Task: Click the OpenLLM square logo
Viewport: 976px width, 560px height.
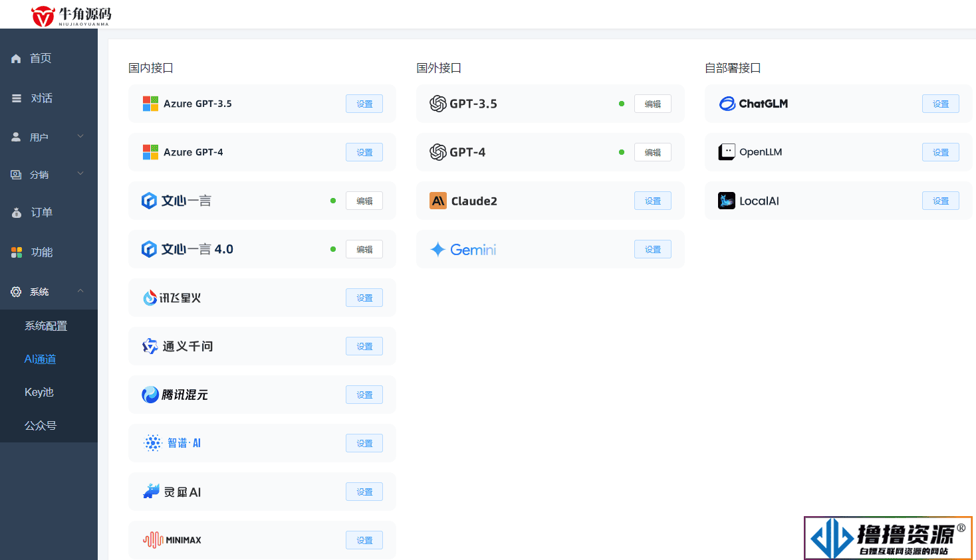Action: (x=727, y=152)
